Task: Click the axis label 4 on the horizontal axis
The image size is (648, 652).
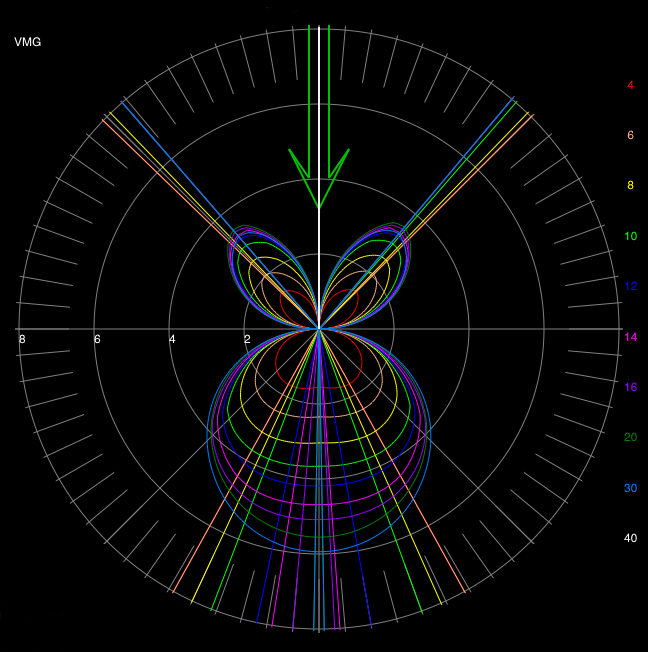Action: pyautogui.click(x=172, y=339)
